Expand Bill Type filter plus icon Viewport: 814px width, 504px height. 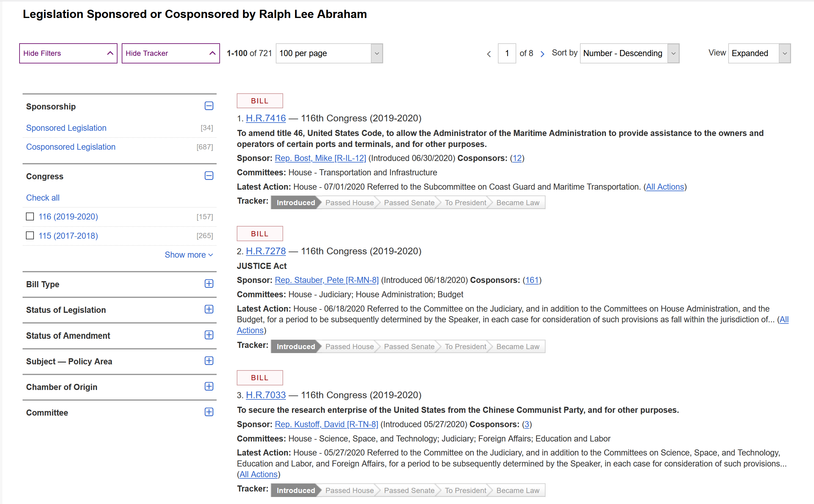pos(209,284)
